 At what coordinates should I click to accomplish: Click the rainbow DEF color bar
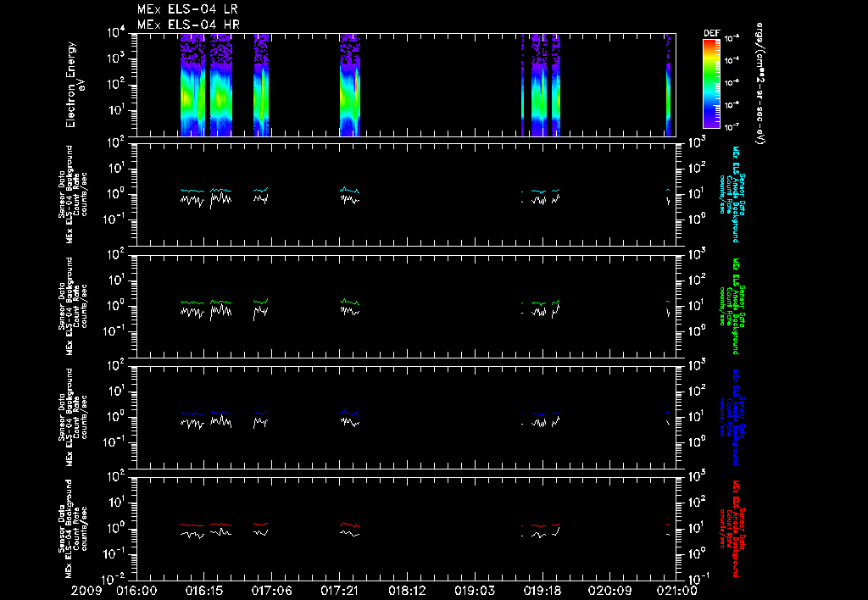pos(711,84)
